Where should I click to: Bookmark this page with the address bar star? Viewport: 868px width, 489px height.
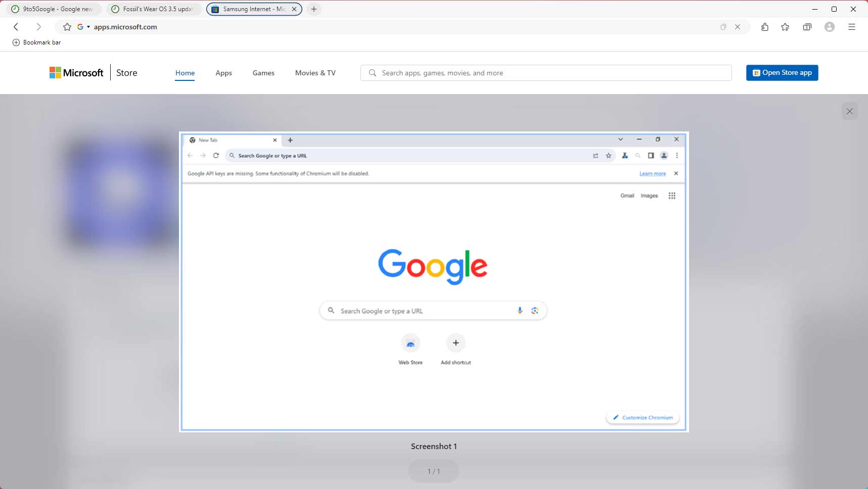(67, 27)
